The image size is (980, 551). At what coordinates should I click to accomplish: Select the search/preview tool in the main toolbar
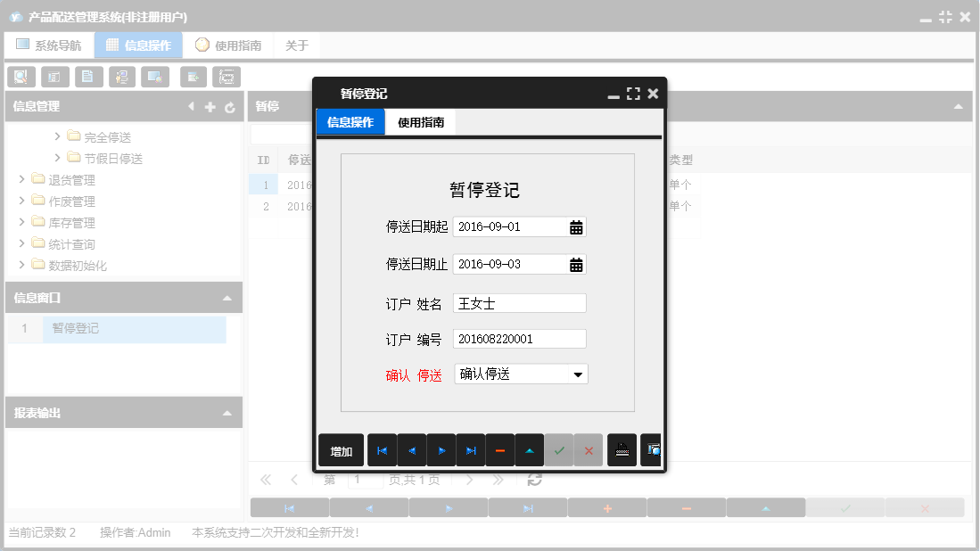click(21, 77)
